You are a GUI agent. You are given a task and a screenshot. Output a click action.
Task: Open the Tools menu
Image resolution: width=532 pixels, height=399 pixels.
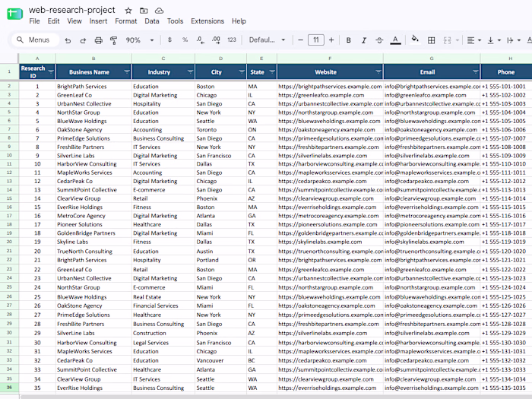click(175, 21)
